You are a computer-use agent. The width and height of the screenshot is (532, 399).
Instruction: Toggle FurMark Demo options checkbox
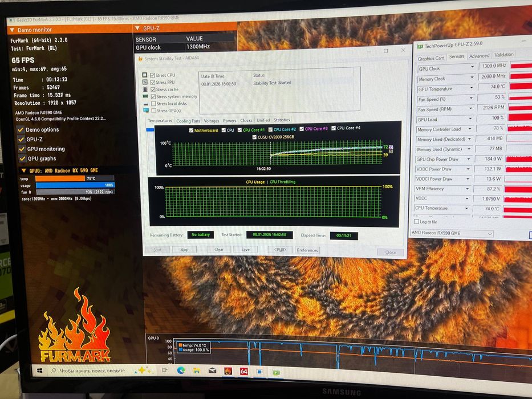21,129
